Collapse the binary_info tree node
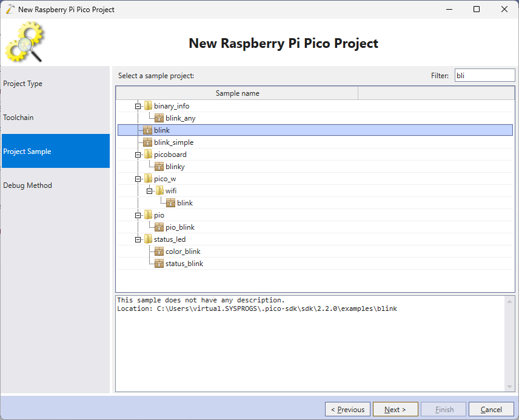Viewport: 519px width, 420px height. coord(138,106)
